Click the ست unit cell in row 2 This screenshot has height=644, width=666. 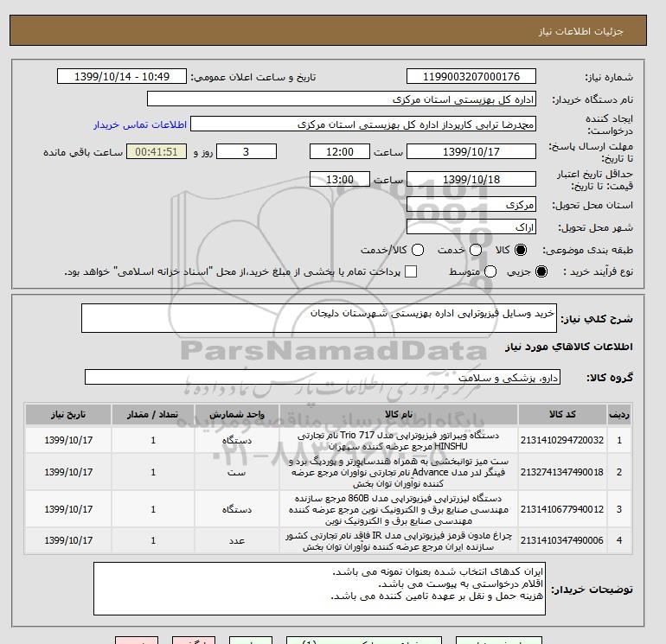click(x=237, y=472)
